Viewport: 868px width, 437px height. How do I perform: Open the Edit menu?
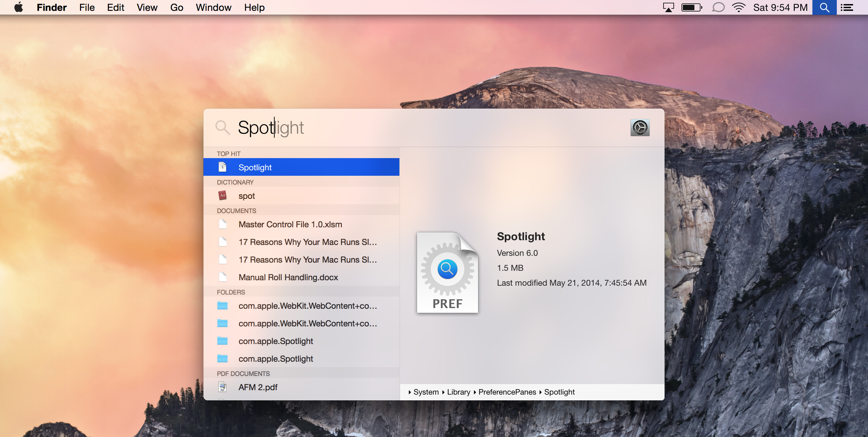116,7
